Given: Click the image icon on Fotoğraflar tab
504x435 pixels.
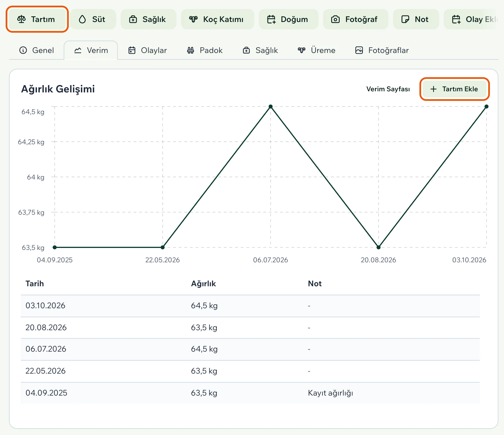Looking at the screenshot, I should [359, 50].
